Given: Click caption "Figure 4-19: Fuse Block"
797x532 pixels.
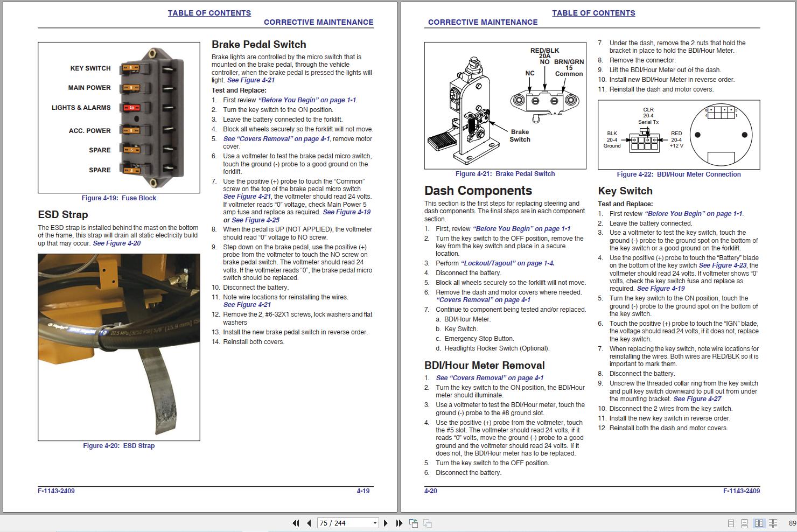Looking at the screenshot, I should [119, 198].
